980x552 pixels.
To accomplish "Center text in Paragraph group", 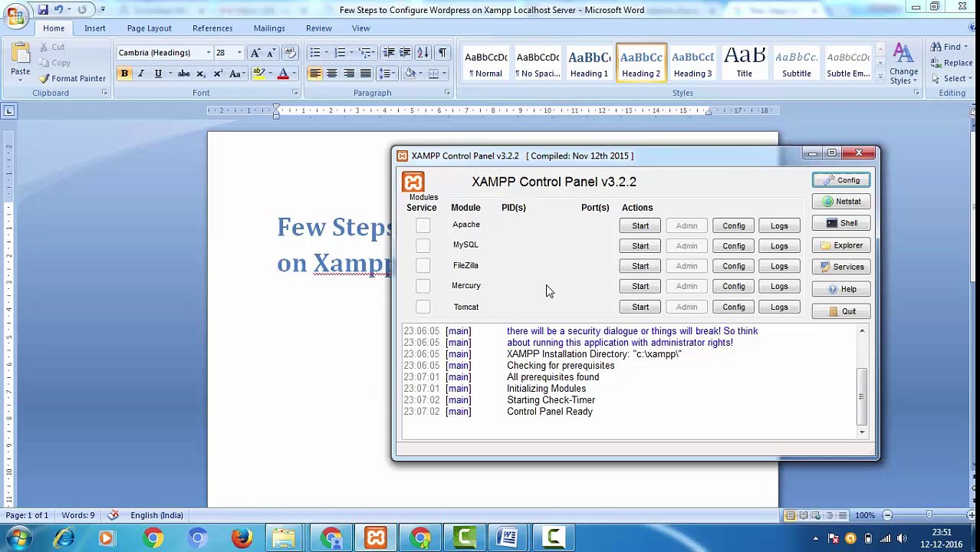I will [332, 74].
